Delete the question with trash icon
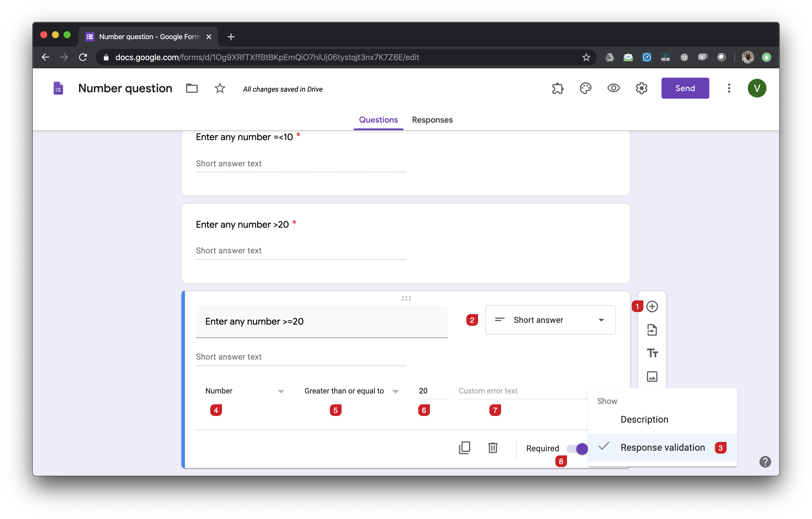 493,448
